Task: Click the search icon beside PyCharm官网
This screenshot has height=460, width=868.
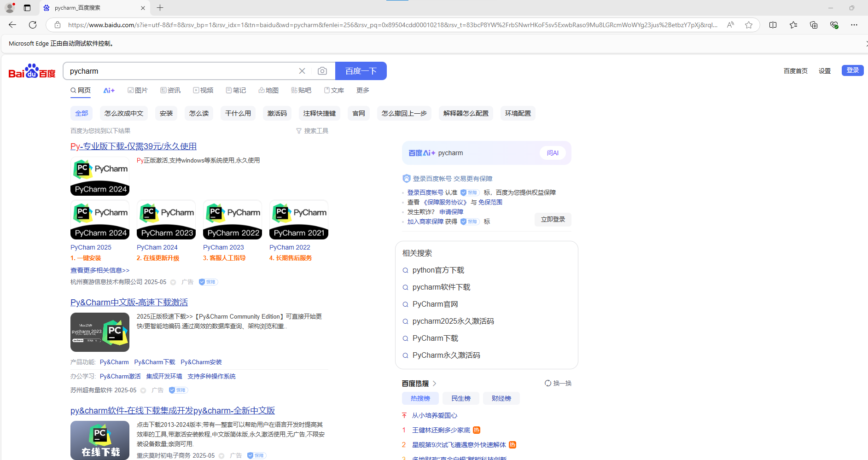Action: point(406,305)
